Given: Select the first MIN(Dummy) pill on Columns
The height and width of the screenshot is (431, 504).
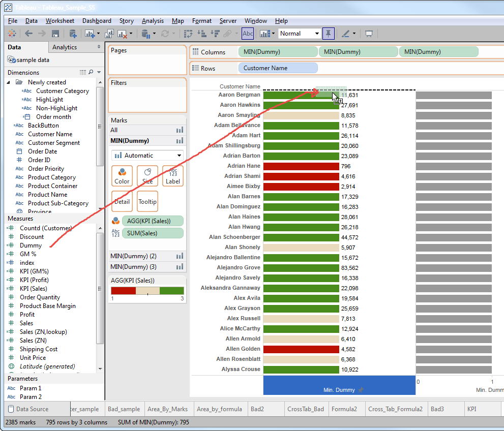Looking at the screenshot, I should point(278,52).
